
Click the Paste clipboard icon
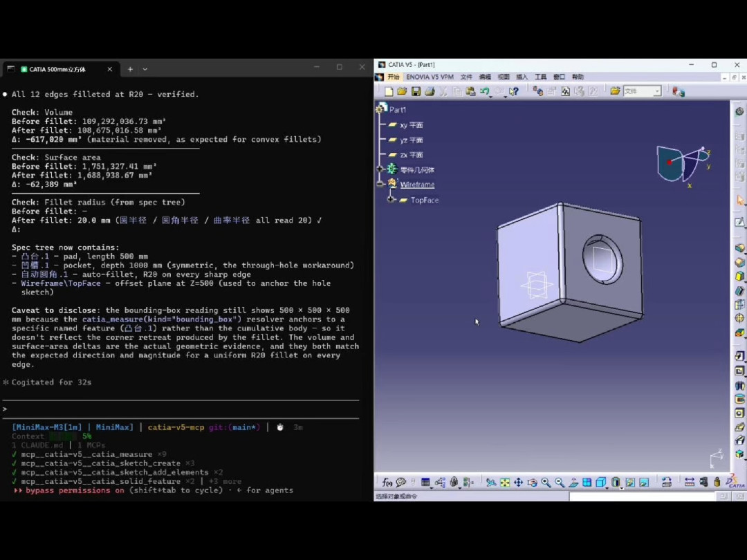[x=471, y=91]
